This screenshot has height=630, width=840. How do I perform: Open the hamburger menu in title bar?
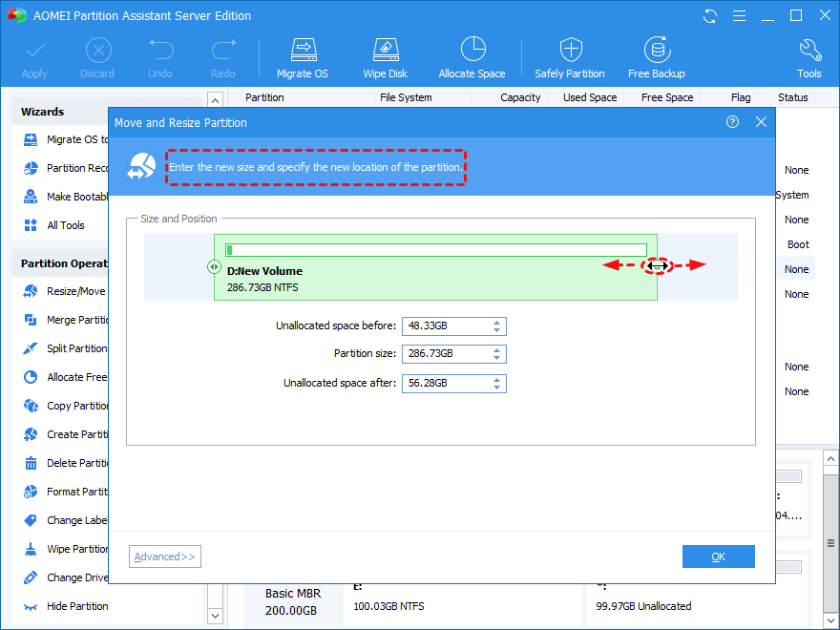739,16
